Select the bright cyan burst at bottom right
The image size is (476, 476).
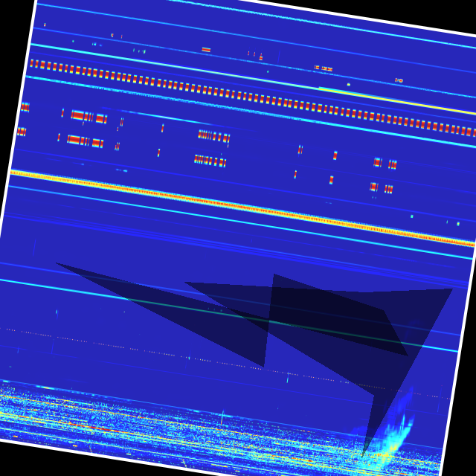[390, 444]
